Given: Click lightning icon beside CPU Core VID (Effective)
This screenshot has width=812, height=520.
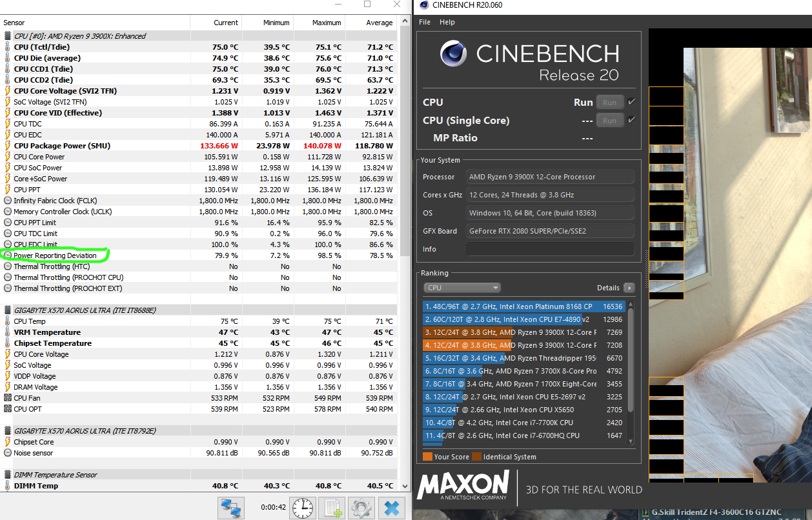Looking at the screenshot, I should (x=7, y=113).
